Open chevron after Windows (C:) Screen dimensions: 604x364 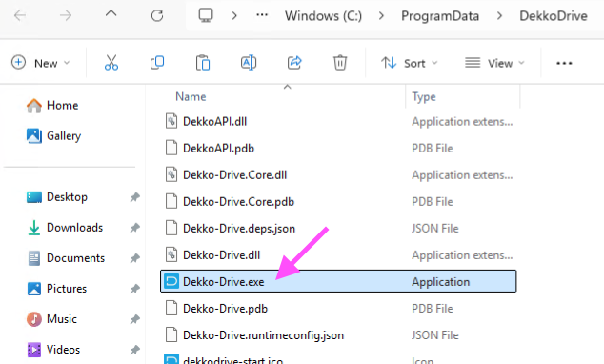381,16
